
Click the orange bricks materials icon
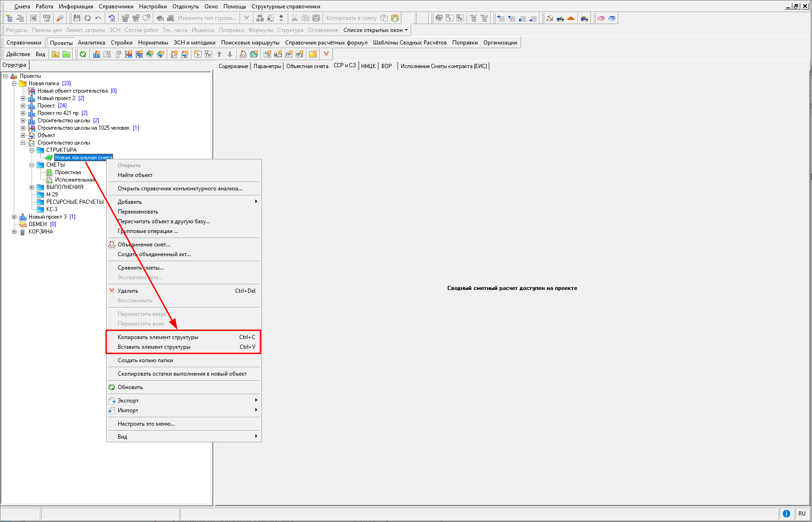tap(571, 18)
